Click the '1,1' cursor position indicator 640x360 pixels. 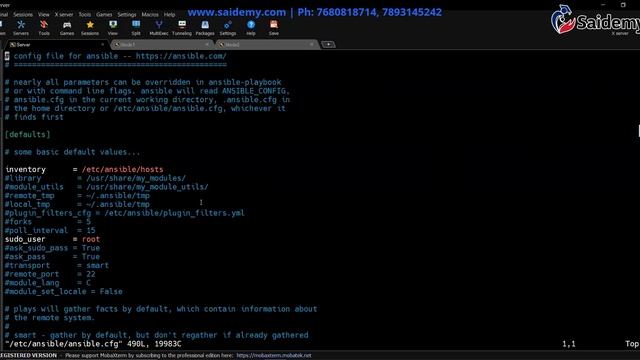[x=569, y=344]
